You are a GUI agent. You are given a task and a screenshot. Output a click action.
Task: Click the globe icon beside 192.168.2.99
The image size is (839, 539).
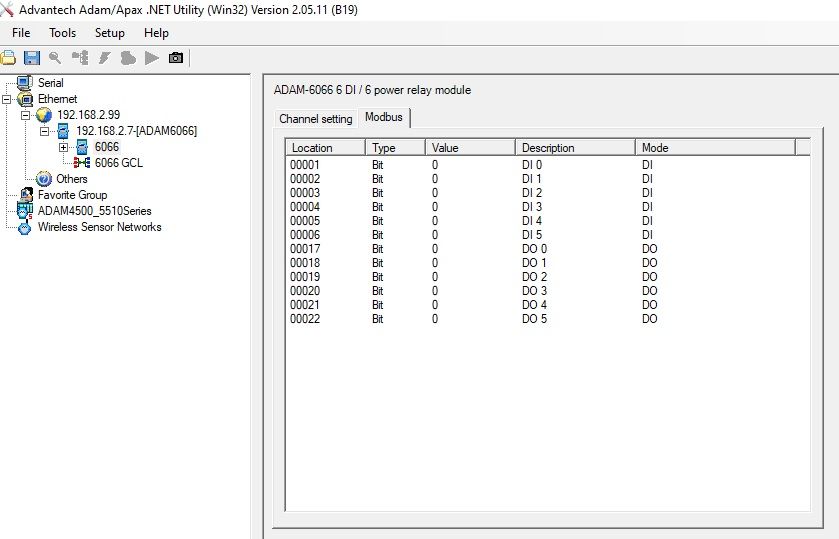pos(44,115)
